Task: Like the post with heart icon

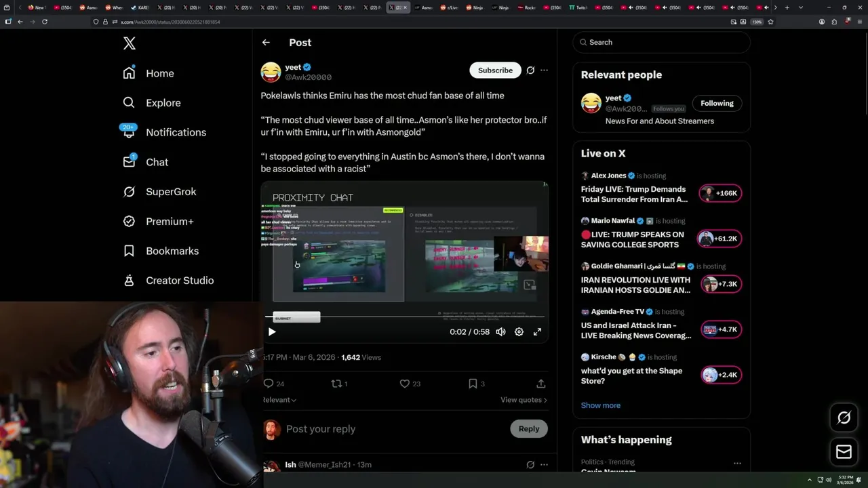Action: click(405, 384)
